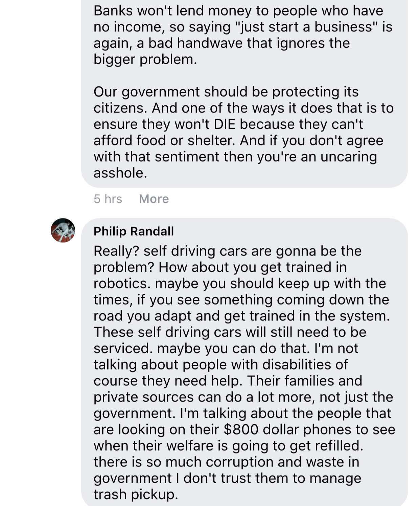Select the comment about banks lending money
Viewport: 420px width, 506px height.
click(244, 92)
